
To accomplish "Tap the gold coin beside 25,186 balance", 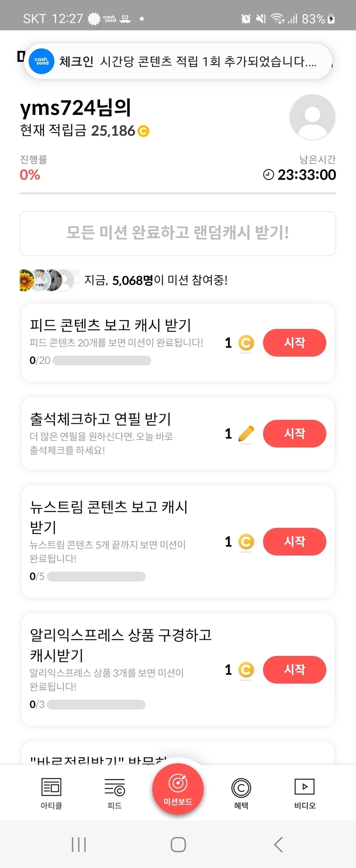I will [x=143, y=131].
